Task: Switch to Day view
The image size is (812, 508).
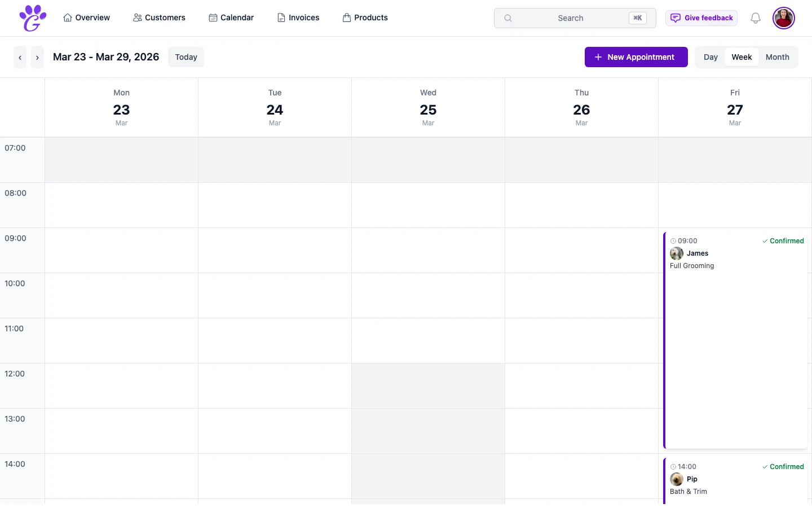Action: [x=710, y=56]
